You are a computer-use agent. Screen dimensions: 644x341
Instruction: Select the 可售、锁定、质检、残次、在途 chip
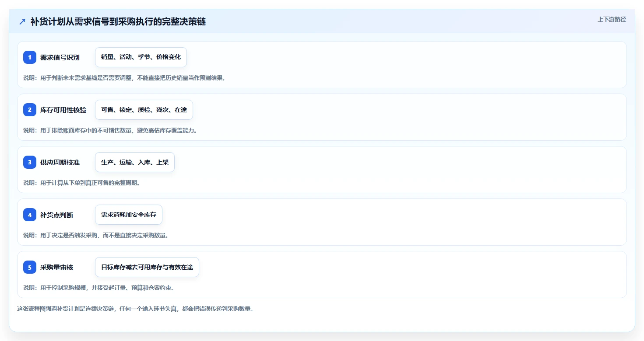[x=144, y=110]
